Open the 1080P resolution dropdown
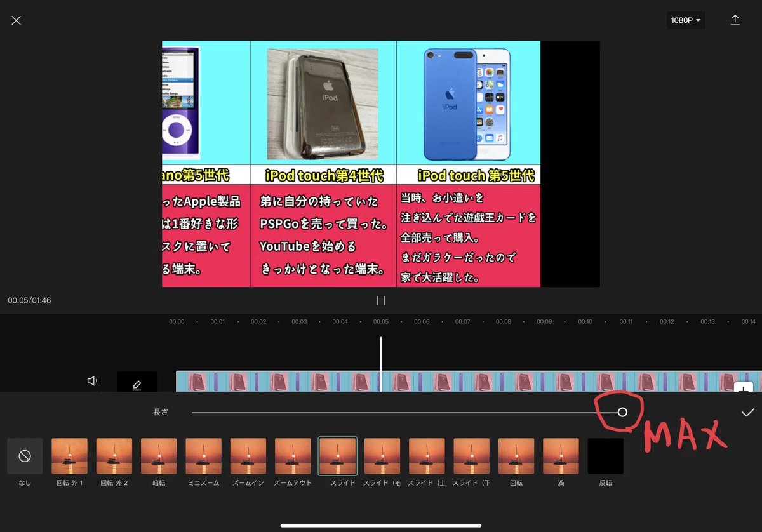This screenshot has width=762, height=532. [x=686, y=20]
